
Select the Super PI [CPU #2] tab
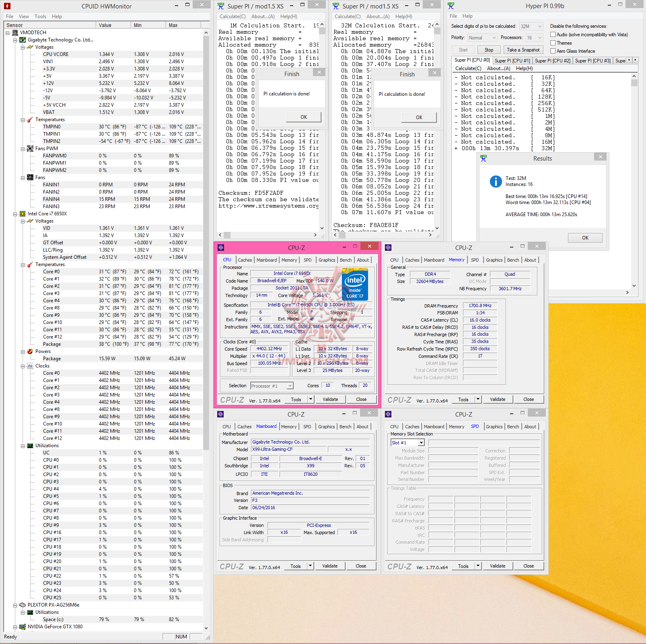click(x=552, y=61)
